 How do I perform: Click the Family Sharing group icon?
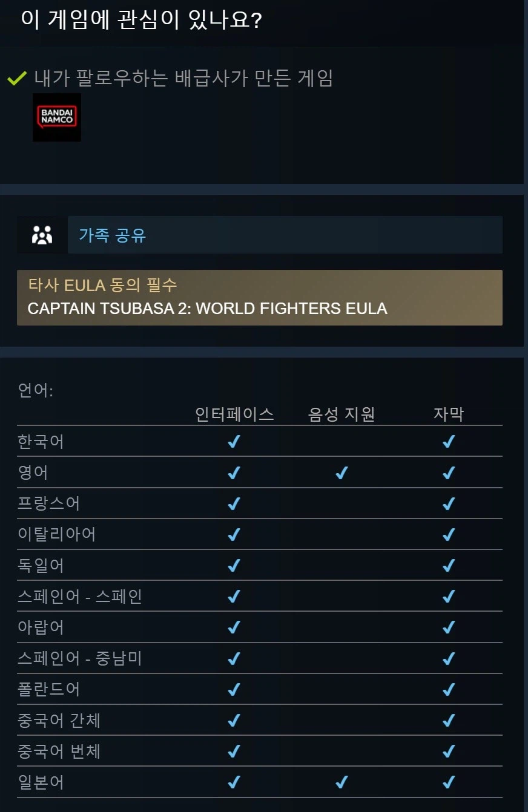coord(41,234)
